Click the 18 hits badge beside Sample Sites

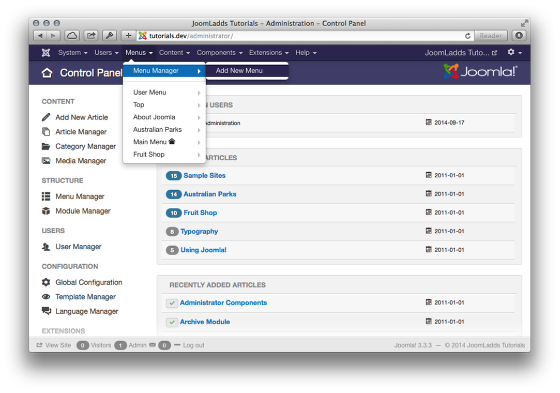click(174, 175)
